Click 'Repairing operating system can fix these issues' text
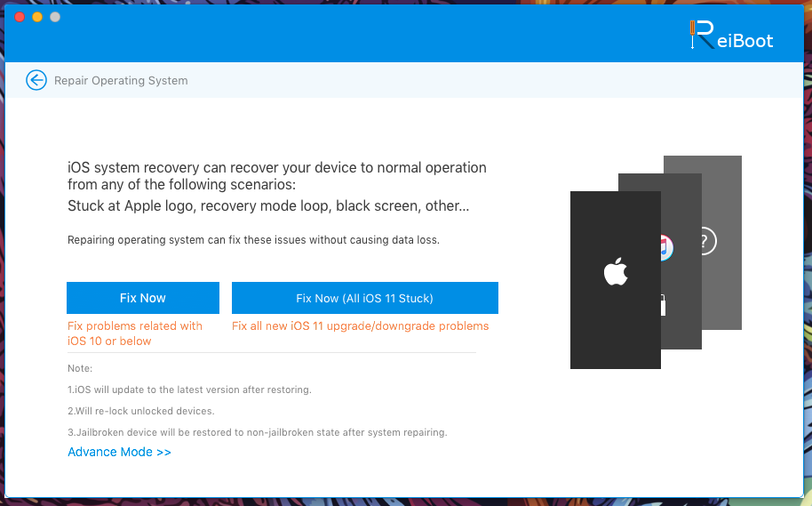Screen dimensions: 812x506 253,240
